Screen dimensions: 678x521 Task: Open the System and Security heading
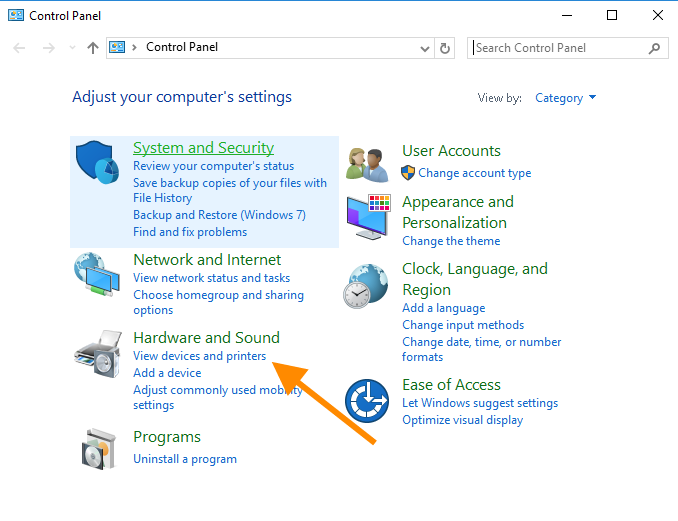[203, 148]
